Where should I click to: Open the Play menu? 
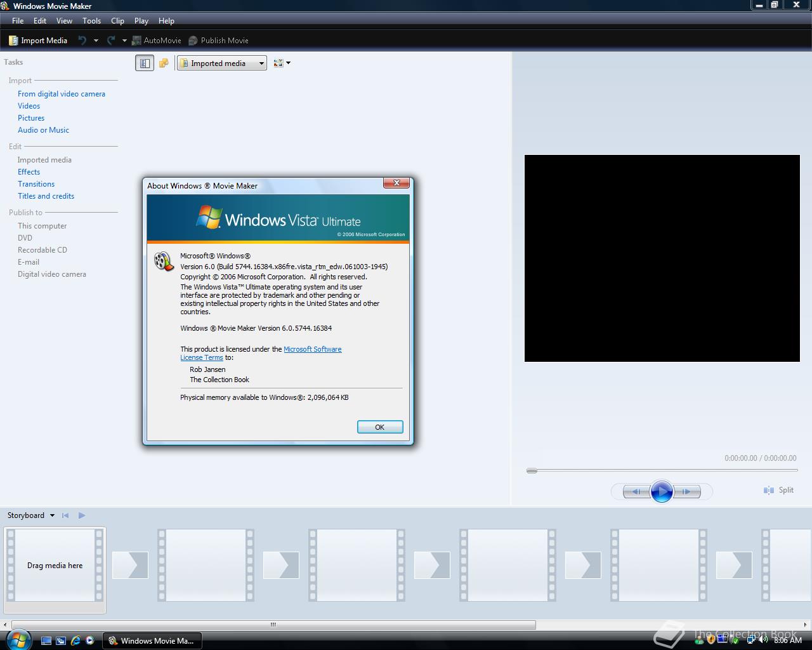(141, 20)
